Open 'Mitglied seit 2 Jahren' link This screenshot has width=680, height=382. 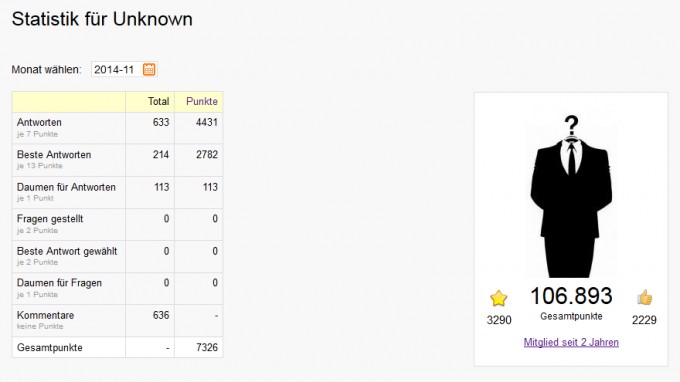point(571,342)
